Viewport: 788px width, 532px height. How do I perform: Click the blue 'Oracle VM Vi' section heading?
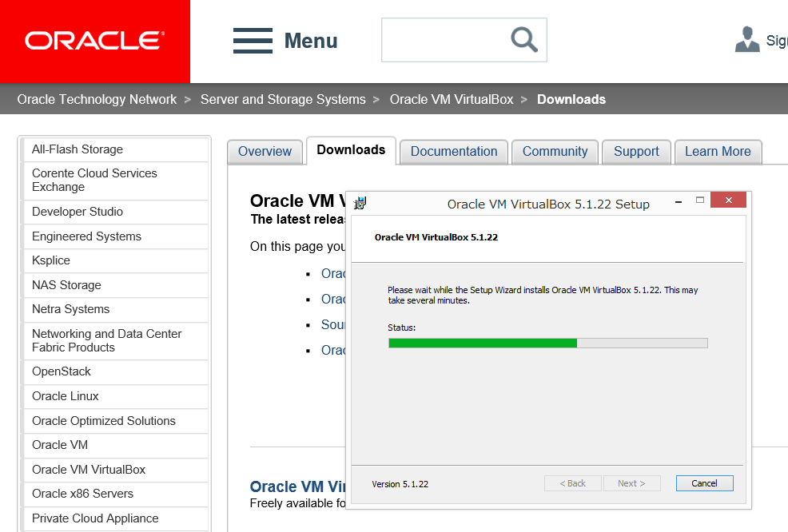[298, 486]
